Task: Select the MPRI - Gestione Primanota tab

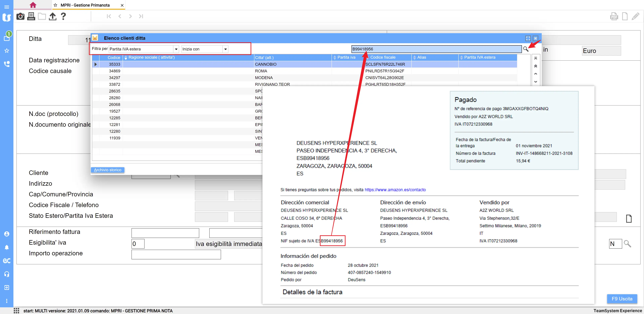Action: (85, 5)
